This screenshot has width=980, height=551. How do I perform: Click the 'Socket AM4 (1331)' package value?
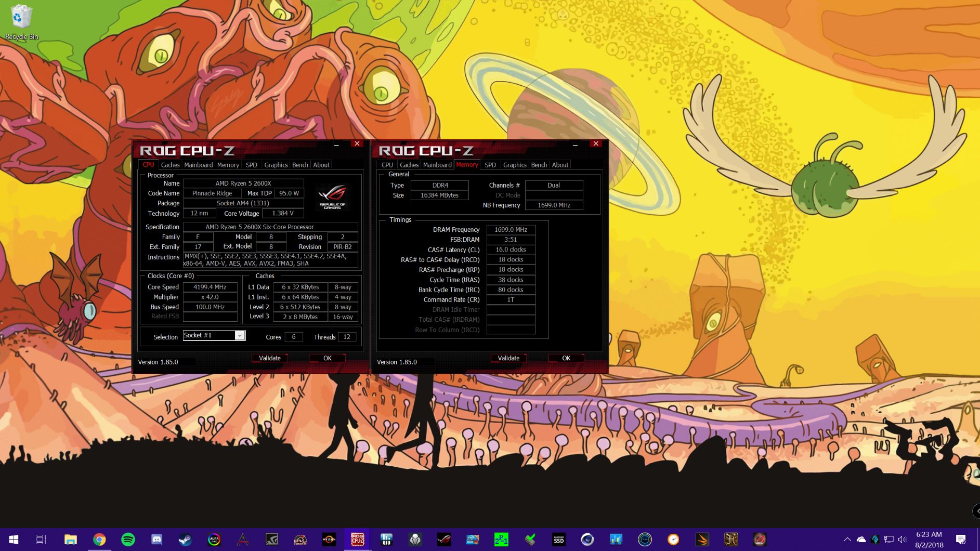point(243,203)
